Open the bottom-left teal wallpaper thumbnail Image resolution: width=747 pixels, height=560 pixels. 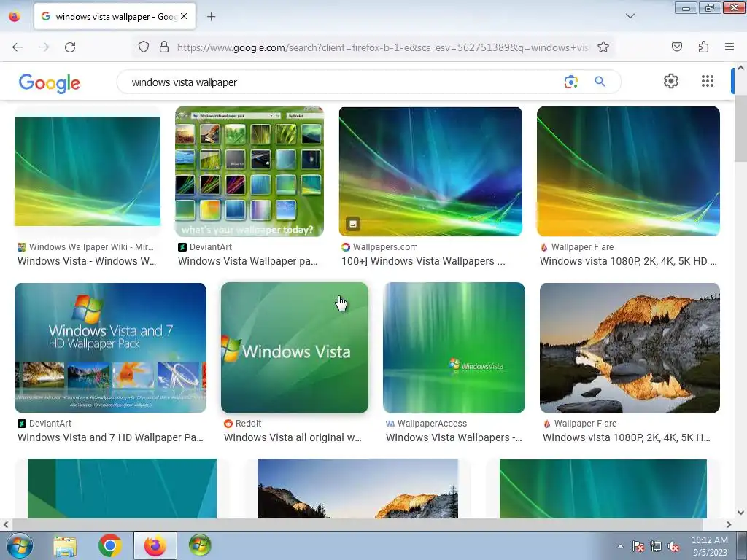[x=122, y=489]
